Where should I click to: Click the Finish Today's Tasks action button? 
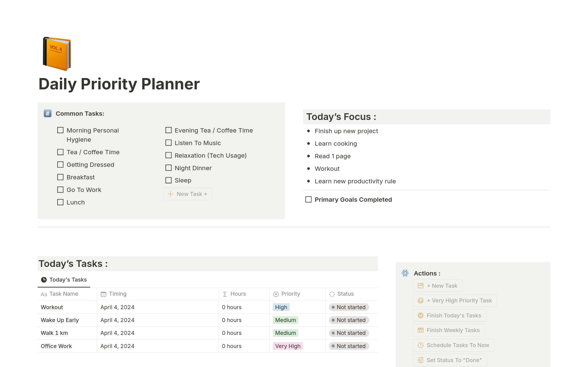pos(449,315)
